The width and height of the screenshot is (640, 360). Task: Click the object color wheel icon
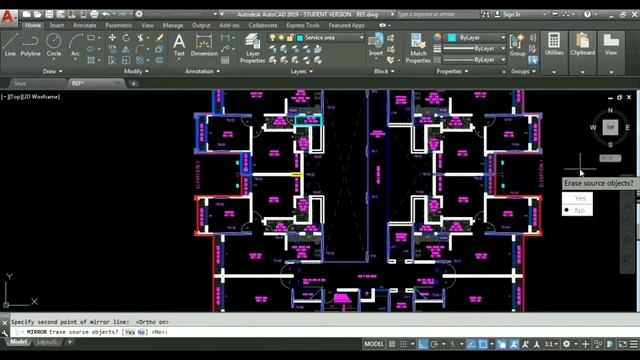[x=437, y=38]
